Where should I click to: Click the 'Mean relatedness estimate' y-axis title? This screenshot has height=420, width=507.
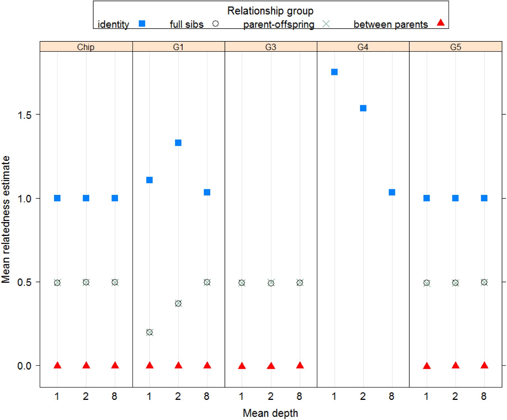(x=6, y=220)
